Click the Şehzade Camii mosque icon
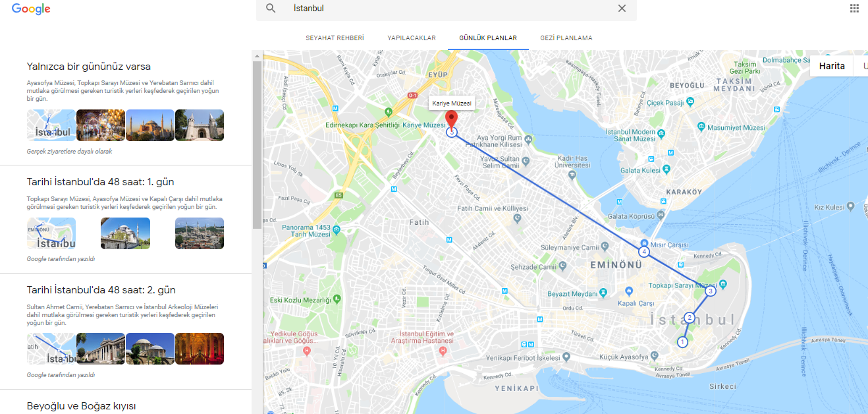Image resolution: width=868 pixels, height=414 pixels. pyautogui.click(x=562, y=267)
